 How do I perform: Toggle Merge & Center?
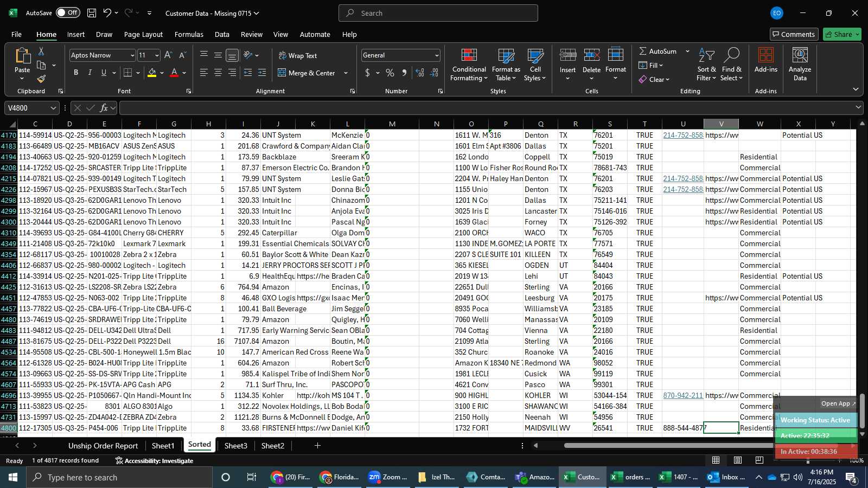[307, 73]
